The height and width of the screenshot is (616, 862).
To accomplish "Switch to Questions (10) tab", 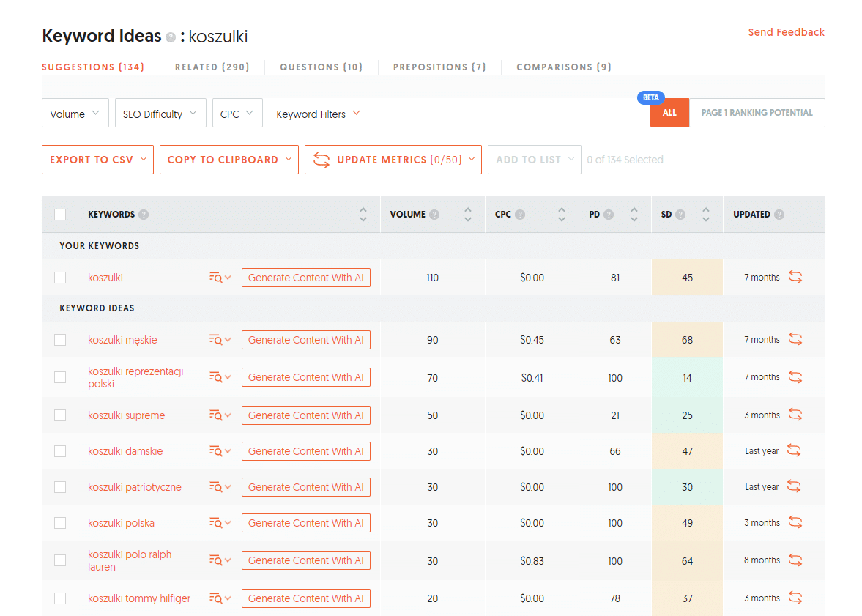I will pyautogui.click(x=322, y=67).
